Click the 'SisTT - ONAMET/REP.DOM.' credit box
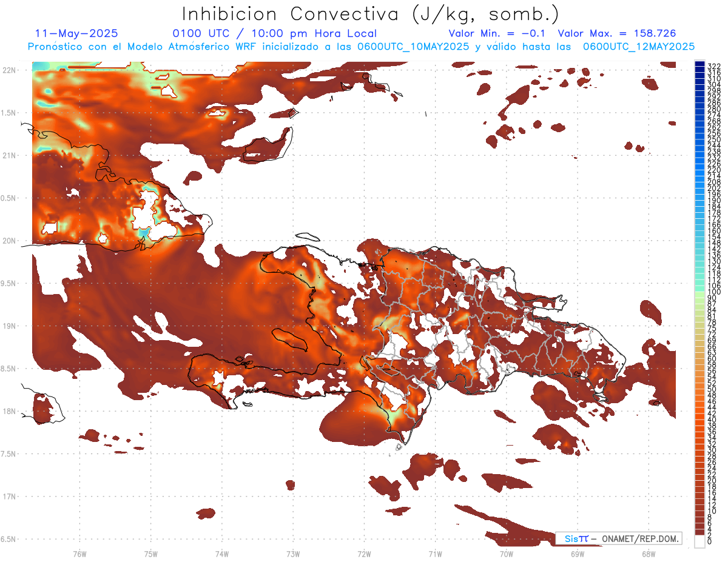Viewport: 728px width, 562px height. tap(618, 538)
